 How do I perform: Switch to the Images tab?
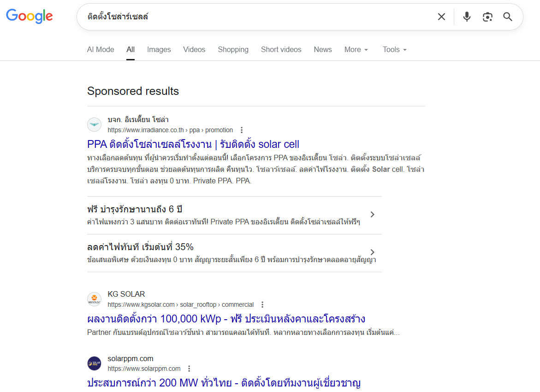159,49
